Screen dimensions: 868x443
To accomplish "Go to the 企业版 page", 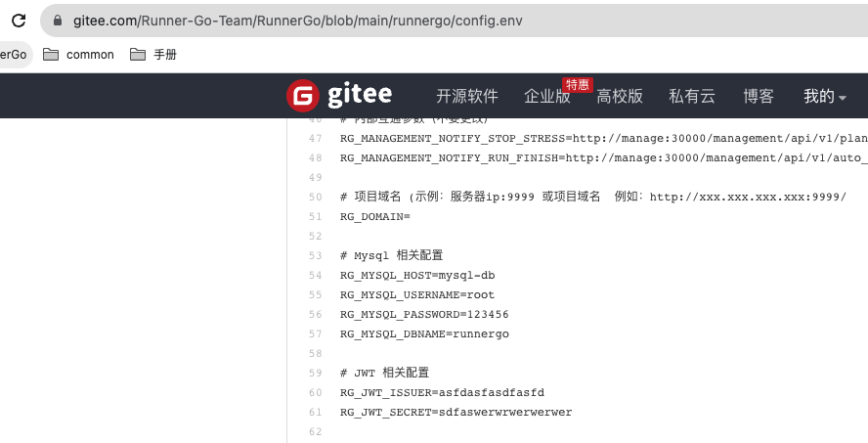I will click(x=547, y=96).
